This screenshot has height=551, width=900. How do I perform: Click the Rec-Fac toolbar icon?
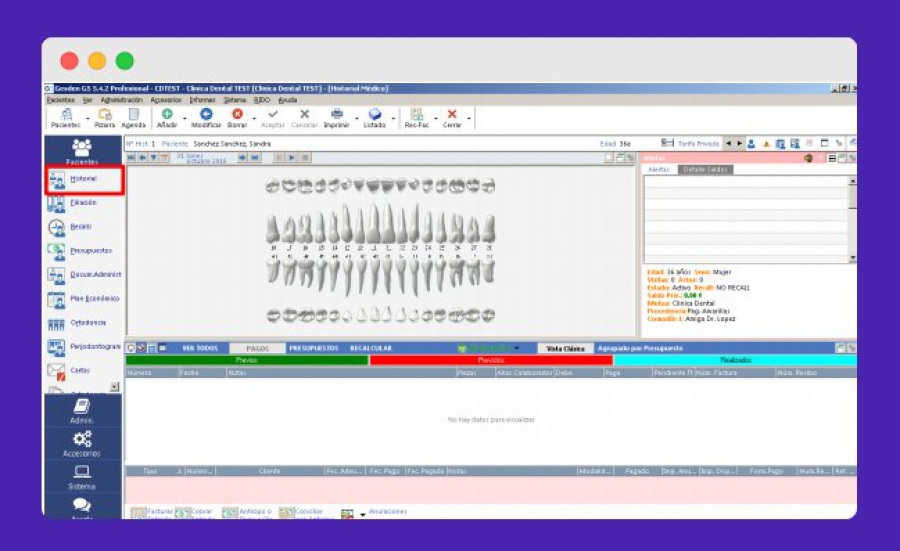(417, 114)
